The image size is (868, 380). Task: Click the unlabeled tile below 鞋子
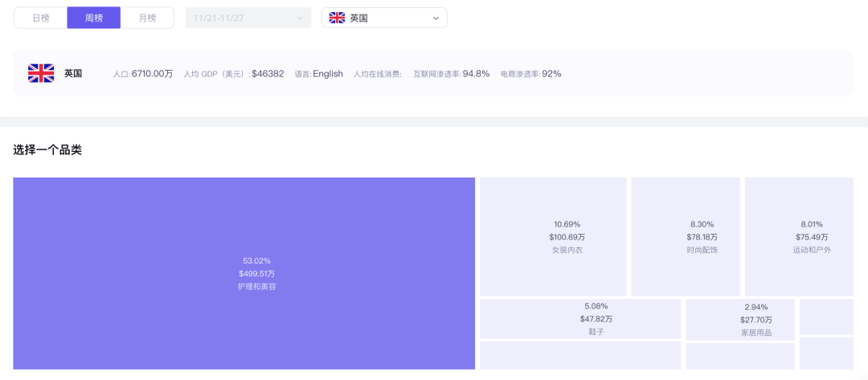pos(580,355)
